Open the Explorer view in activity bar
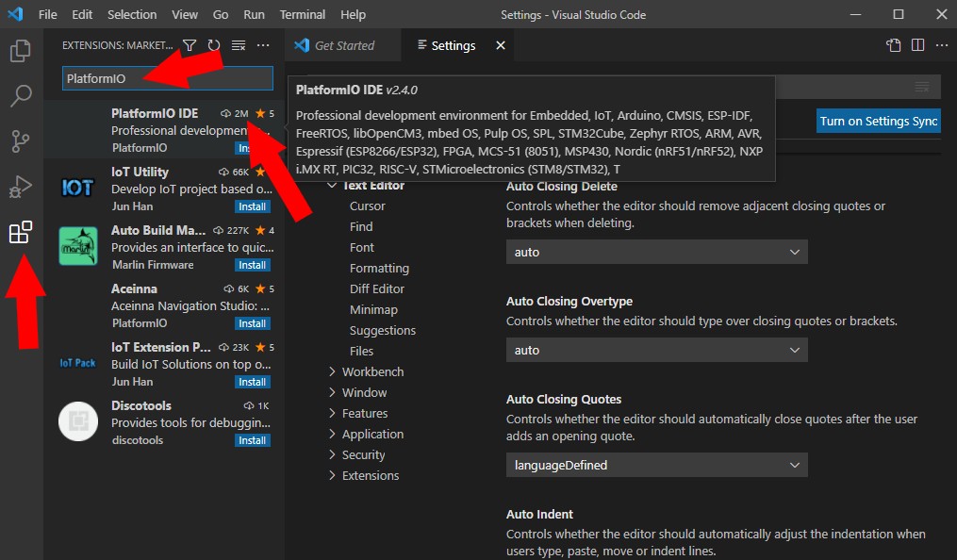 coord(21,51)
